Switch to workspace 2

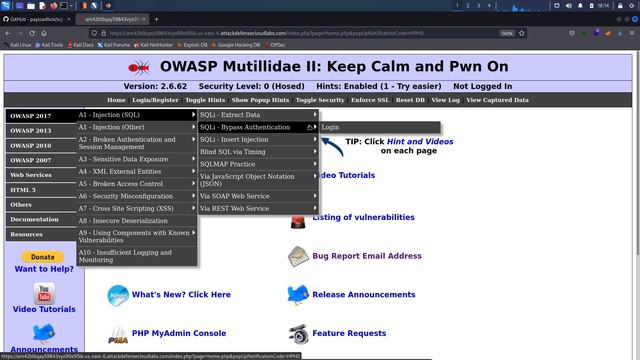point(468,6)
